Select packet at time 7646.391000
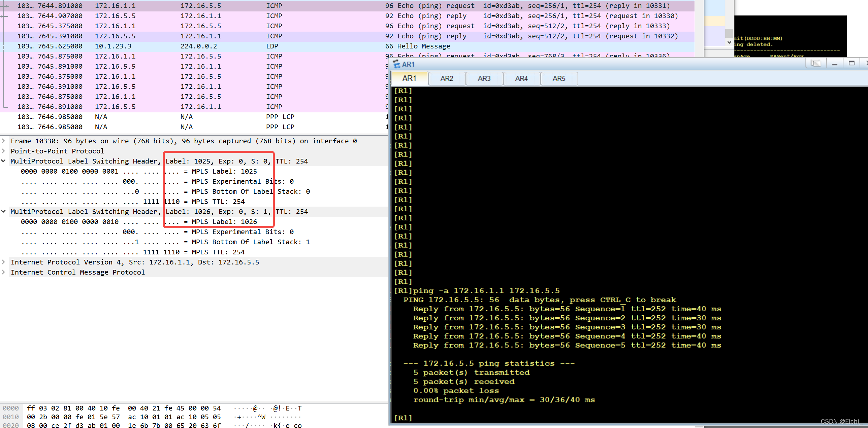868x428 pixels. click(x=194, y=86)
